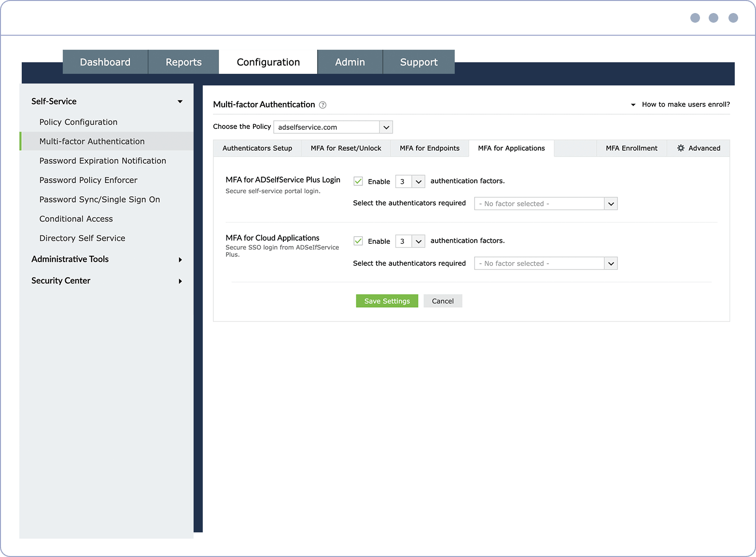The width and height of the screenshot is (756, 557).
Task: Switch to the Reports tab
Action: click(x=183, y=62)
